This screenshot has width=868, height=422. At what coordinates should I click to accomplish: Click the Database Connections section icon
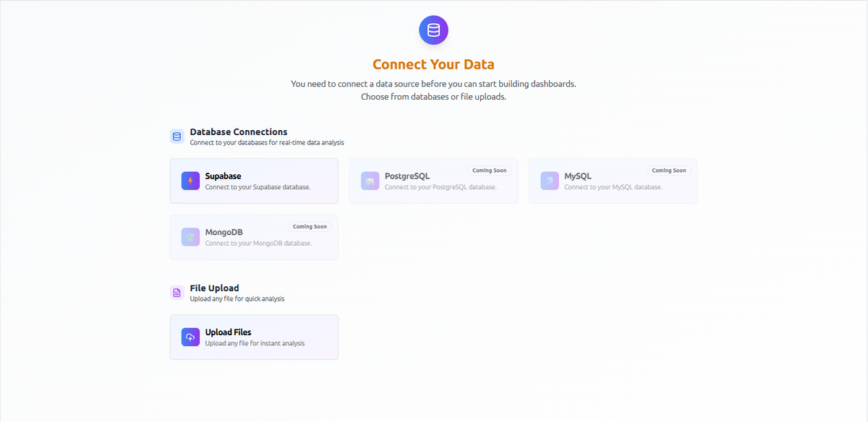coord(176,137)
